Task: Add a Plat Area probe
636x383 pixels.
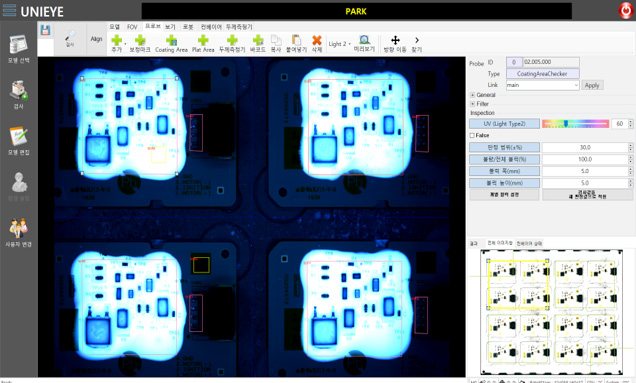Action: [x=203, y=43]
